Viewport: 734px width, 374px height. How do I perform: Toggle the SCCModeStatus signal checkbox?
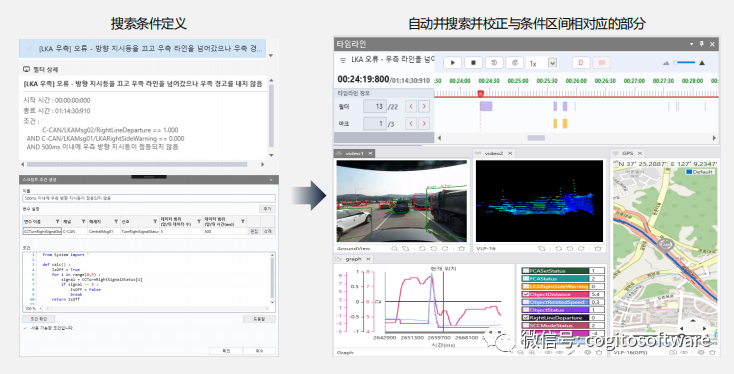[526, 325]
